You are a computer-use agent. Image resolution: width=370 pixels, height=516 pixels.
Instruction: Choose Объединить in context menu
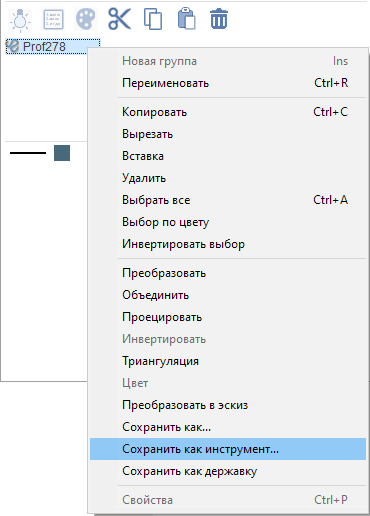point(228,295)
